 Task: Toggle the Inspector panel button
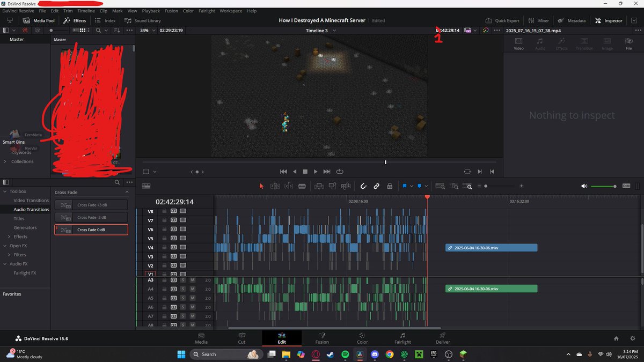click(609, 20)
